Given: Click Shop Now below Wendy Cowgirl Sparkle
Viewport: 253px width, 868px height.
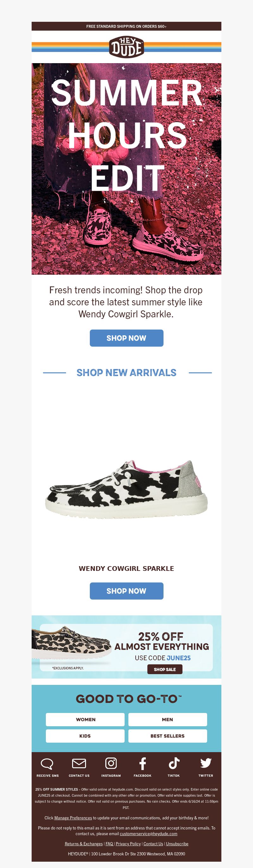Looking at the screenshot, I should (126, 591).
